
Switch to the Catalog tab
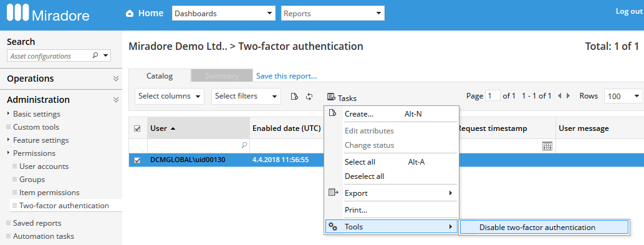point(160,76)
